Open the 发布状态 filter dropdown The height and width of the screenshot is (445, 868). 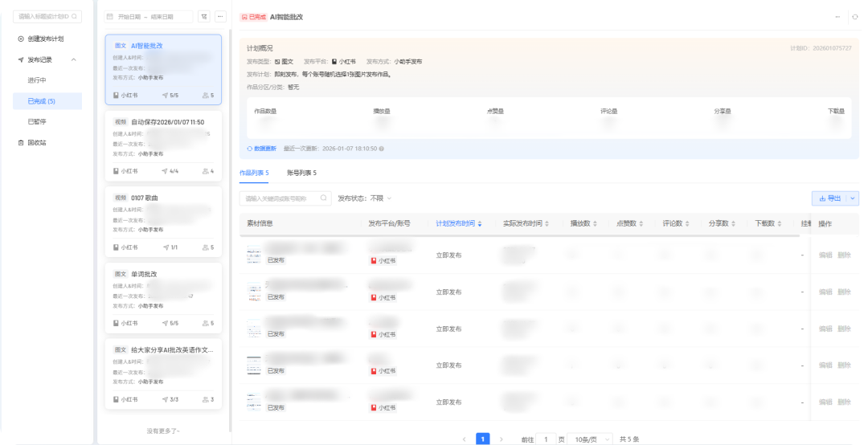(x=364, y=198)
